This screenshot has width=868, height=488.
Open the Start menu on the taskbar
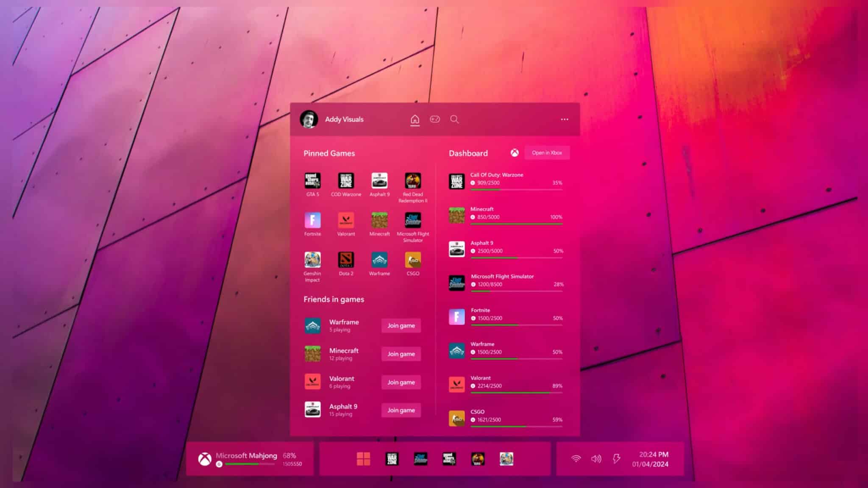tap(364, 458)
